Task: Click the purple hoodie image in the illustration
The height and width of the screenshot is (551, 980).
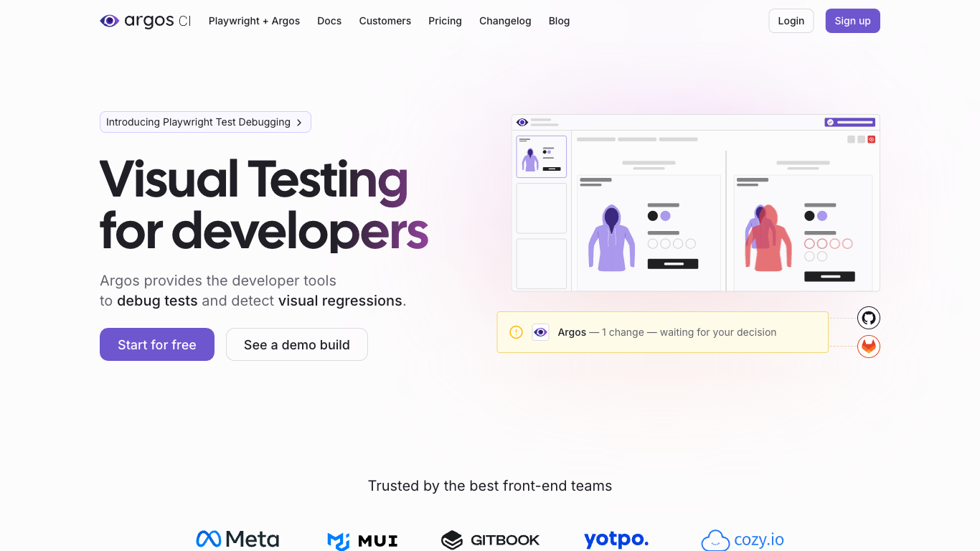Action: pos(611,238)
